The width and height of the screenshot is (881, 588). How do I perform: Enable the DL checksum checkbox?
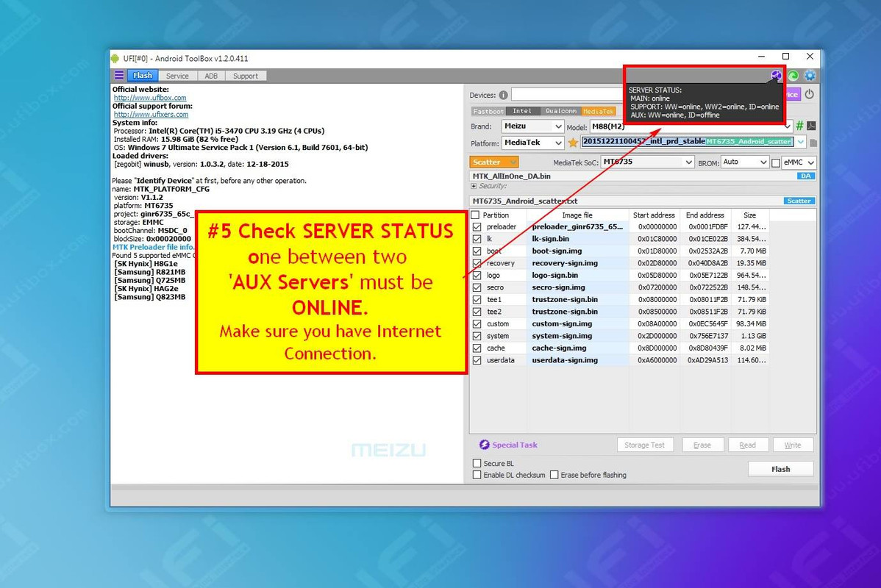pyautogui.click(x=477, y=475)
